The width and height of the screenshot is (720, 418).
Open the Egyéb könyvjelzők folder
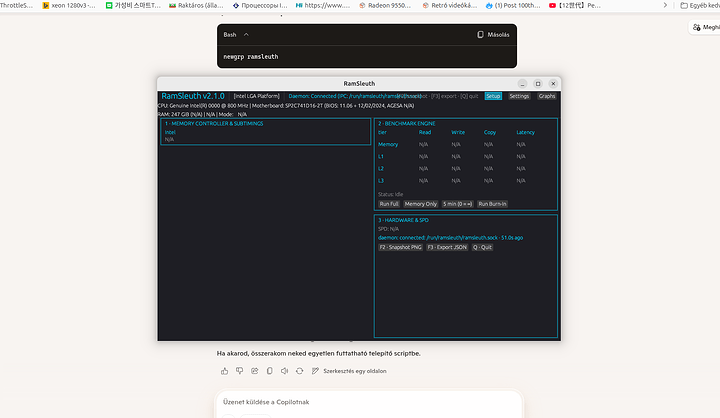click(x=700, y=6)
